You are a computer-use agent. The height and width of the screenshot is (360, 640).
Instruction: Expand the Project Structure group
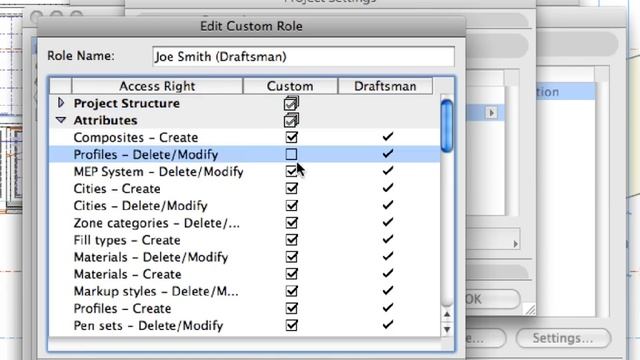61,103
